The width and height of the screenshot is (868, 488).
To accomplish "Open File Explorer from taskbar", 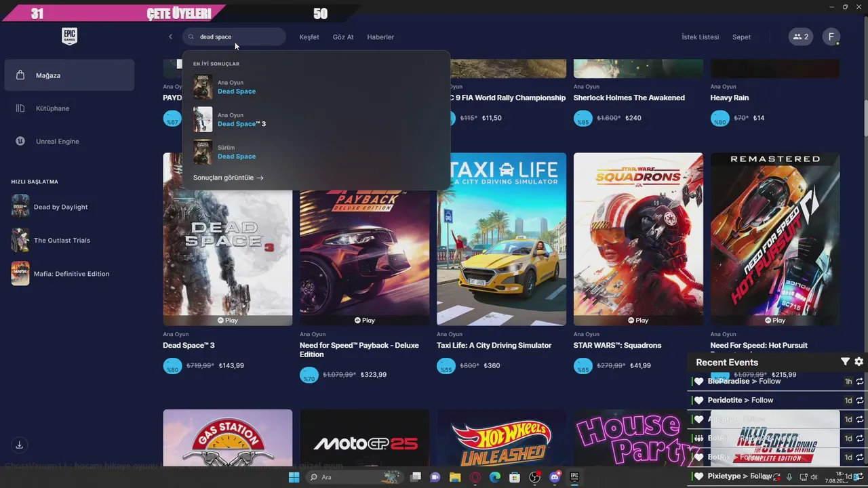I will pyautogui.click(x=455, y=477).
